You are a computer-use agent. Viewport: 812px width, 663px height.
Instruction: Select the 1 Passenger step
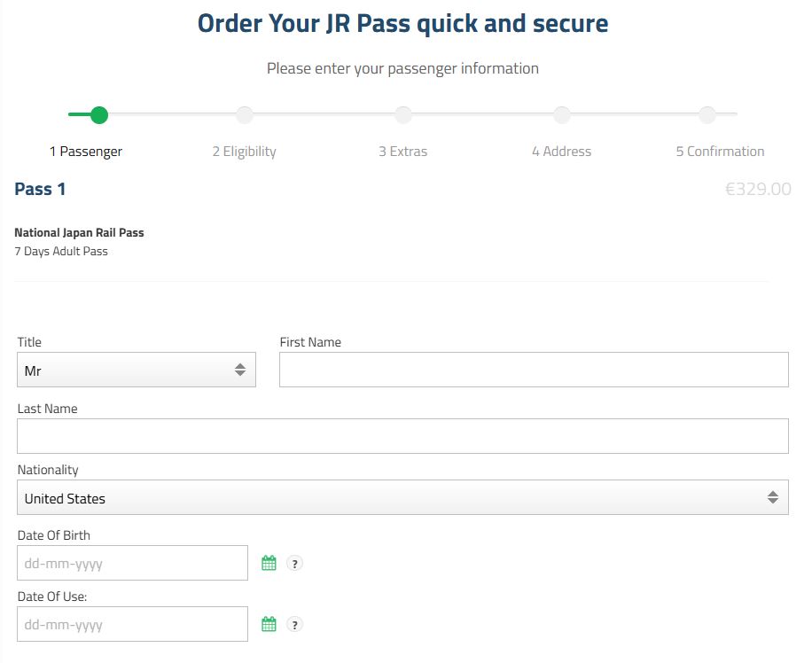tap(86, 152)
